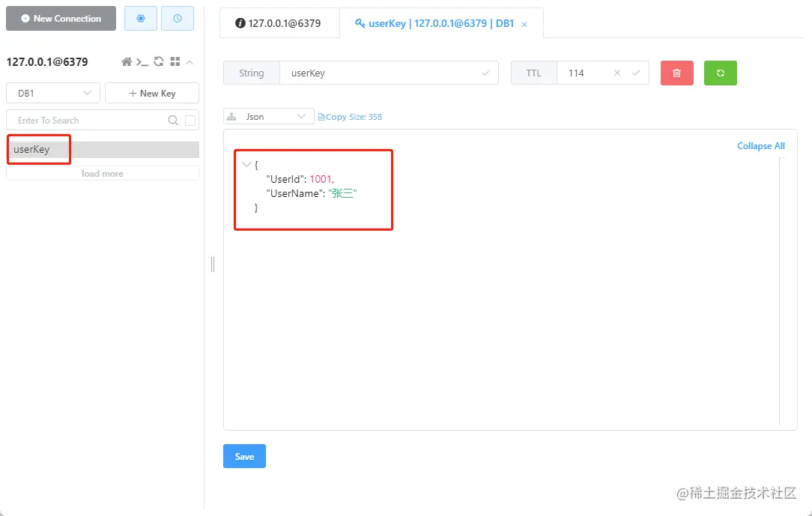Refresh the 127.0.0.1@6379 connection

[159, 61]
